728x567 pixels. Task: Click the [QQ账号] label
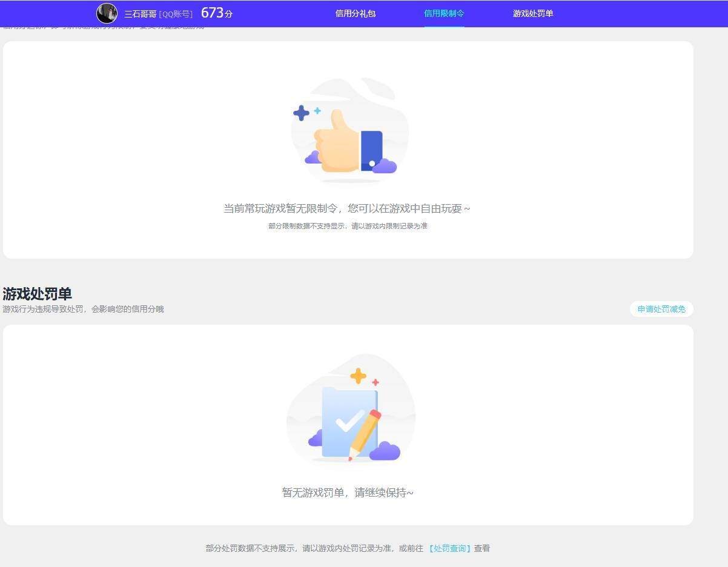[176, 14]
